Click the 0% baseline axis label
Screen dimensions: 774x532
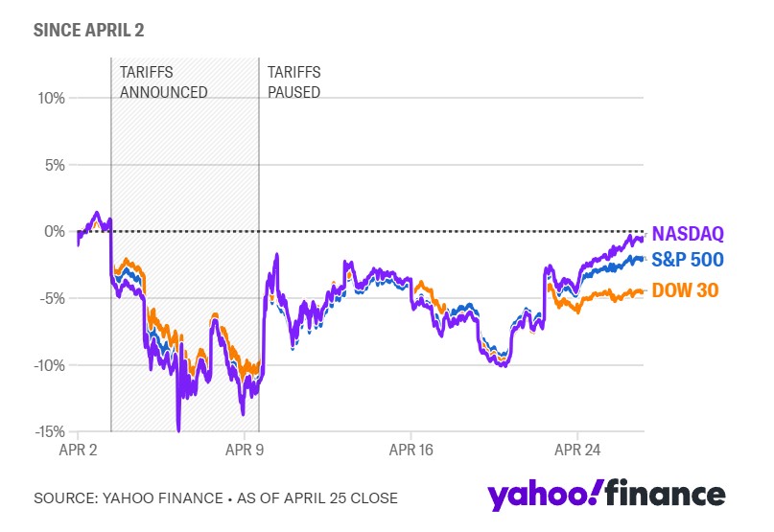pos(55,231)
